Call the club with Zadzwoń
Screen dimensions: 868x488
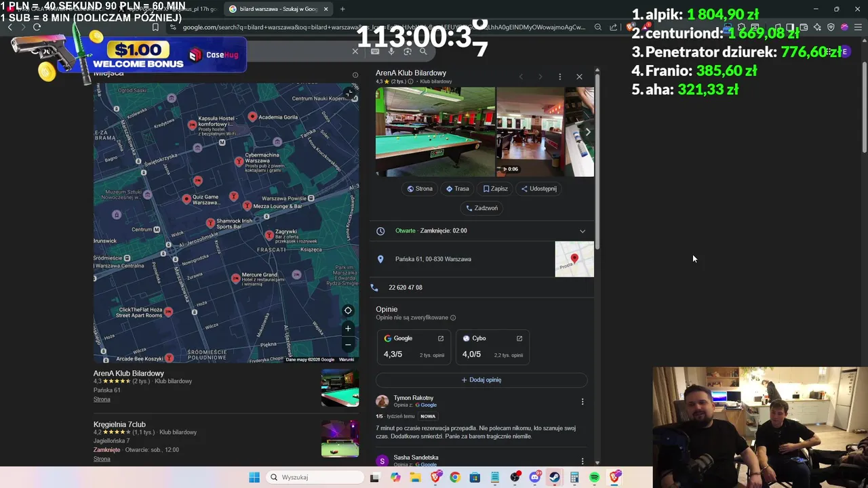482,208
